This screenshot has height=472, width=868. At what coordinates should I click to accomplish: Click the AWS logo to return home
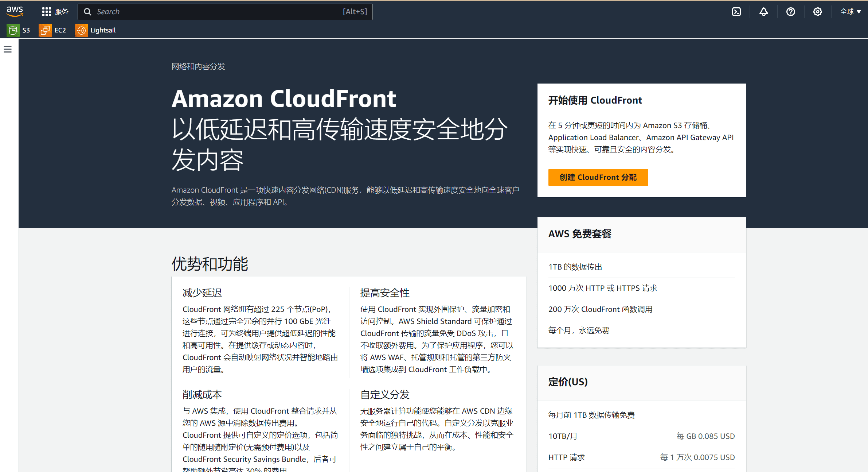pyautogui.click(x=15, y=11)
